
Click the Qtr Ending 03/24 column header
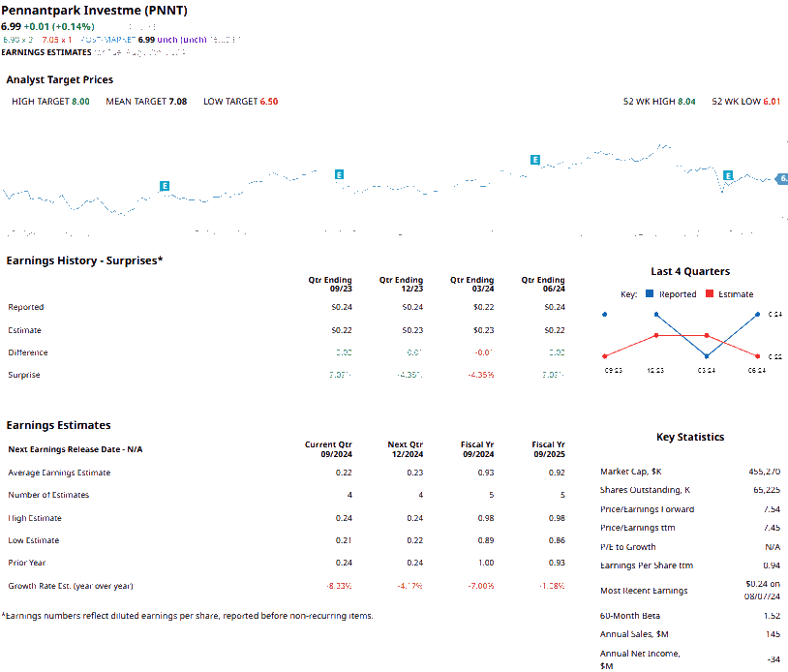coord(471,284)
